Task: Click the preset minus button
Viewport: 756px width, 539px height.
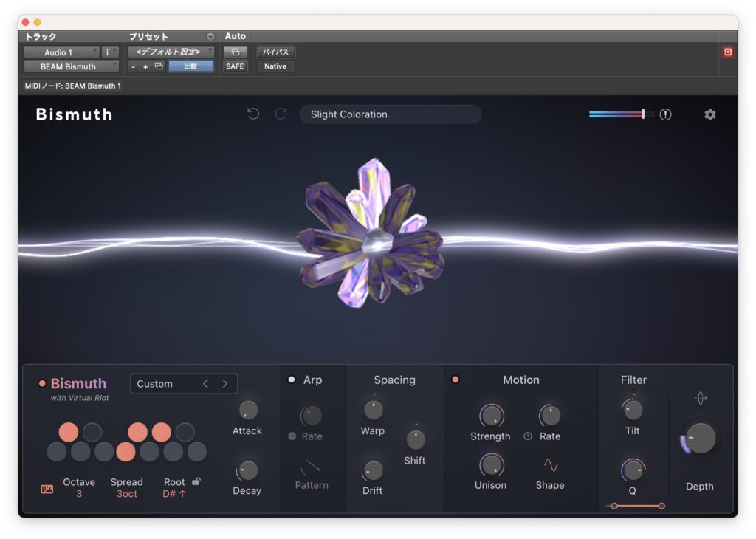Action: (x=133, y=67)
